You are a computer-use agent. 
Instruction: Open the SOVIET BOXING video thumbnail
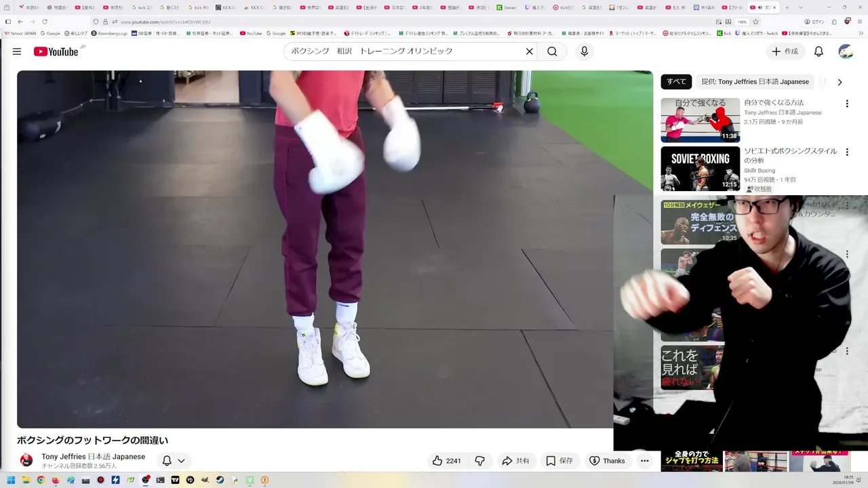701,169
